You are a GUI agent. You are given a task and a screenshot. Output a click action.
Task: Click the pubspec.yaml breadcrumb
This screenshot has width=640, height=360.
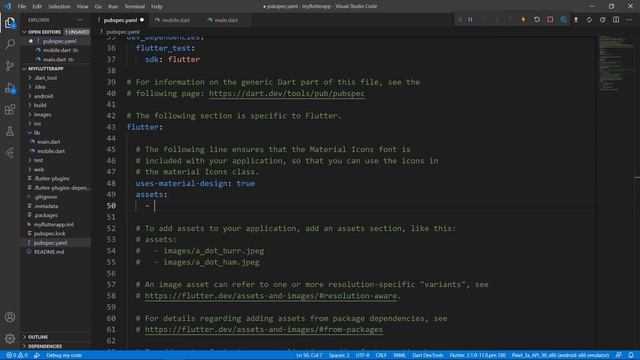click(x=123, y=32)
